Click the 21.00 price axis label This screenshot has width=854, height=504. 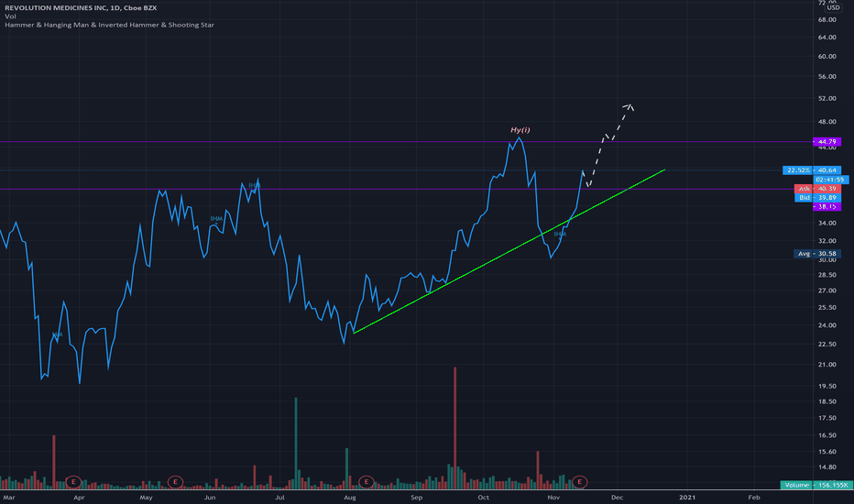(827, 365)
